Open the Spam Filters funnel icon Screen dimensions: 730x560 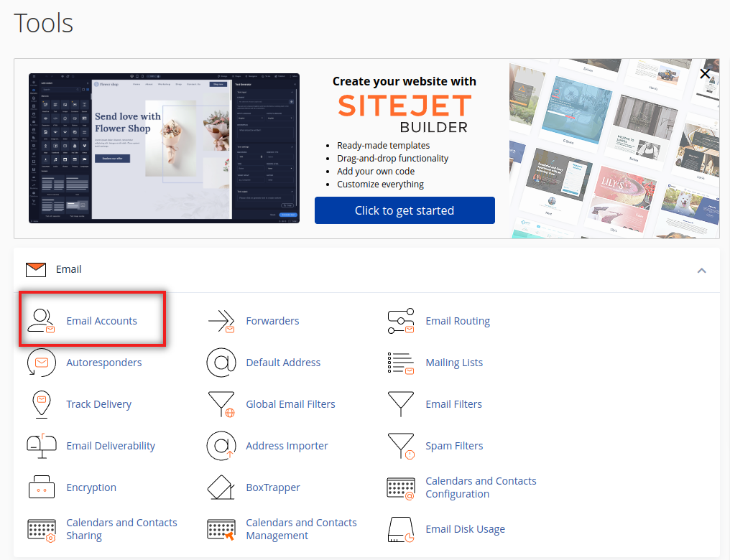(401, 446)
